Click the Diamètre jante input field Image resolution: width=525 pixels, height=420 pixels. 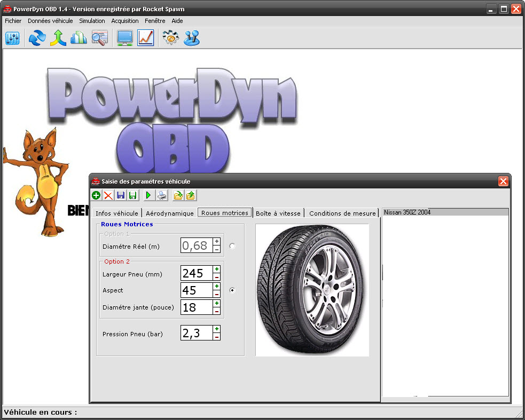197,307
